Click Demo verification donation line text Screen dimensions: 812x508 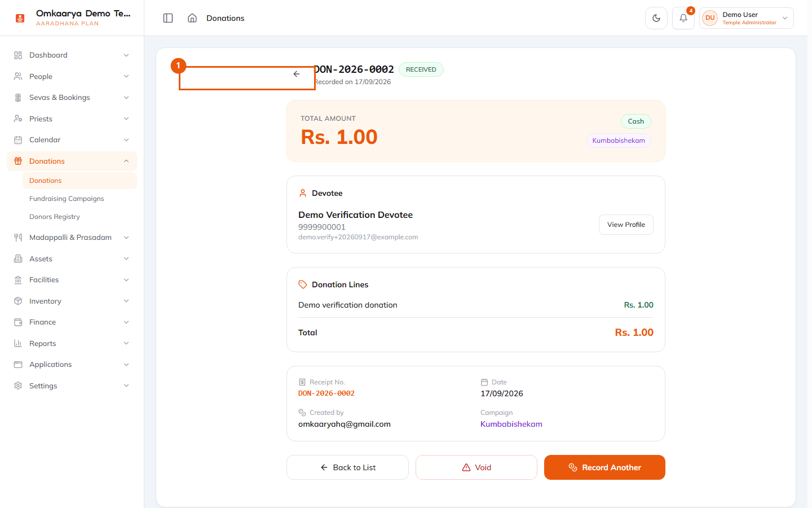point(348,305)
